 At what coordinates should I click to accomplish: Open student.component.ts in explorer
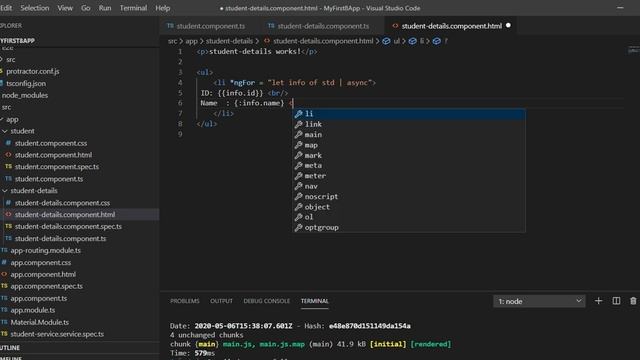[49, 179]
